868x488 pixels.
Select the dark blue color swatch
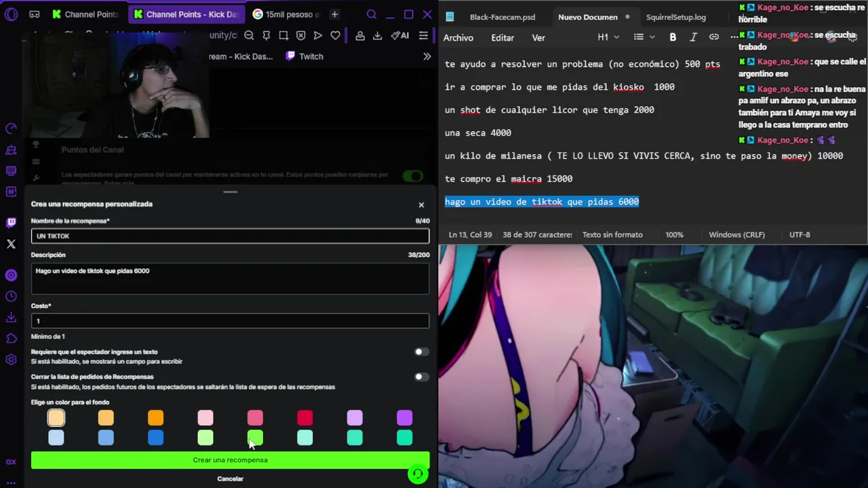click(155, 438)
